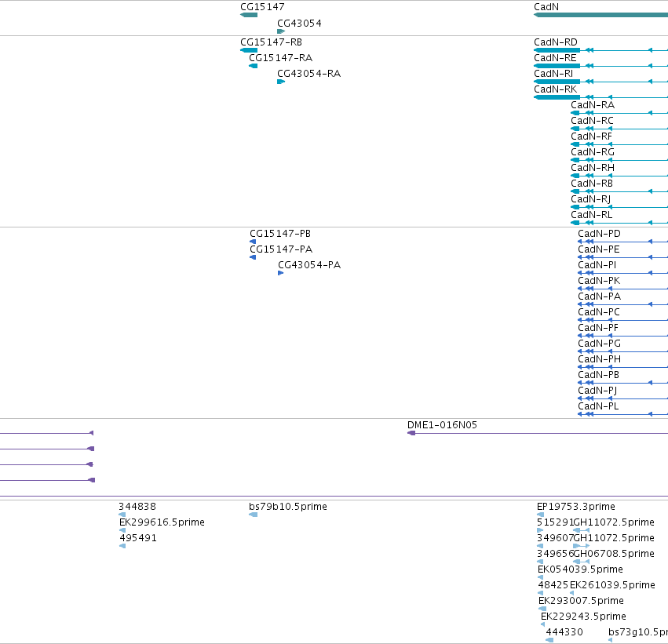
Task: Open the CadN-RI transcript label
Action: [x=553, y=74]
